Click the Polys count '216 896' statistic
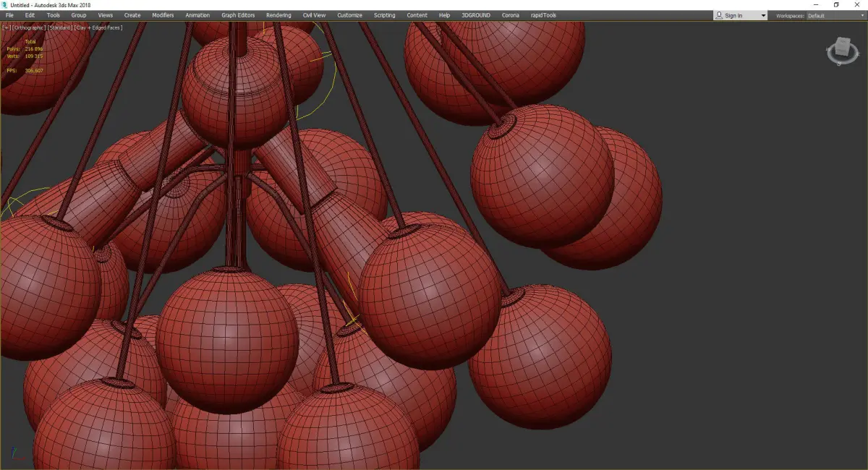 coord(34,48)
